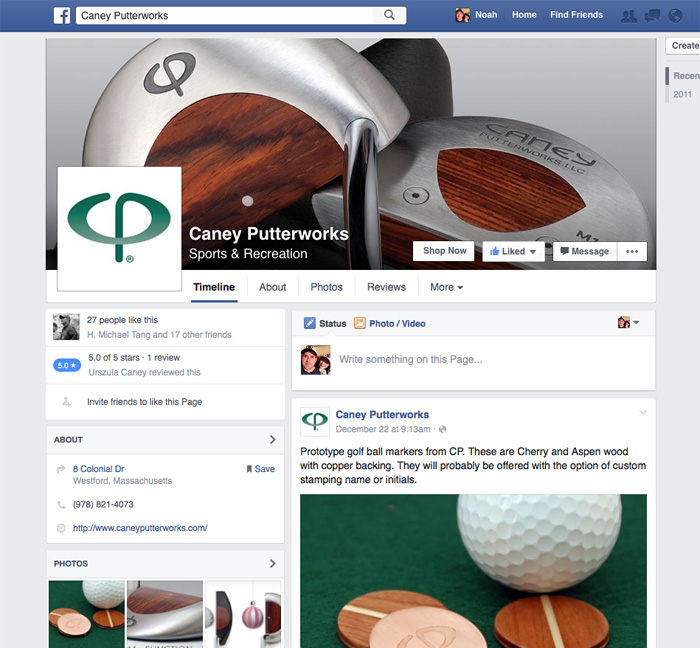Open the putter head photo thumbnail
Viewport: 700px width, 648px height.
[165, 615]
